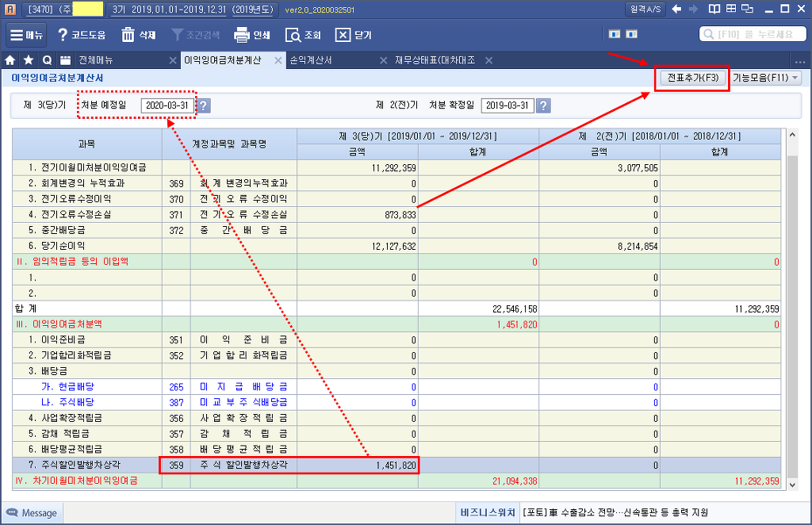Close the 재무상태표 tab
This screenshot has width=812, height=525.
488,60
